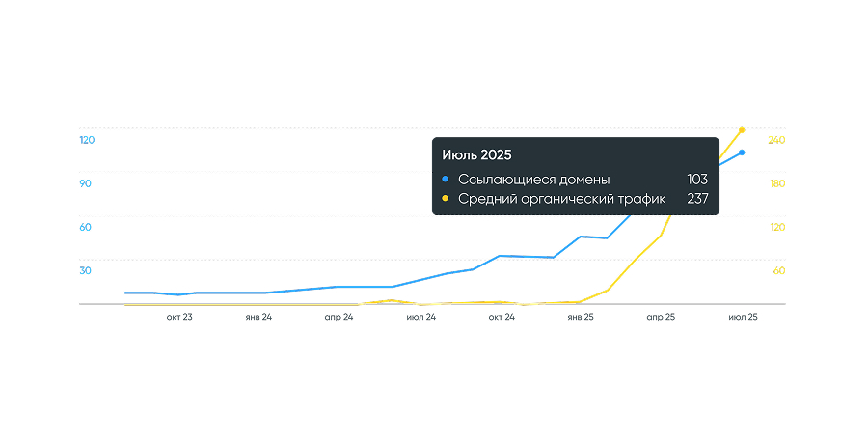Click the янв 25 axis label
Viewport: 868px width, 446px height.
[x=581, y=317]
